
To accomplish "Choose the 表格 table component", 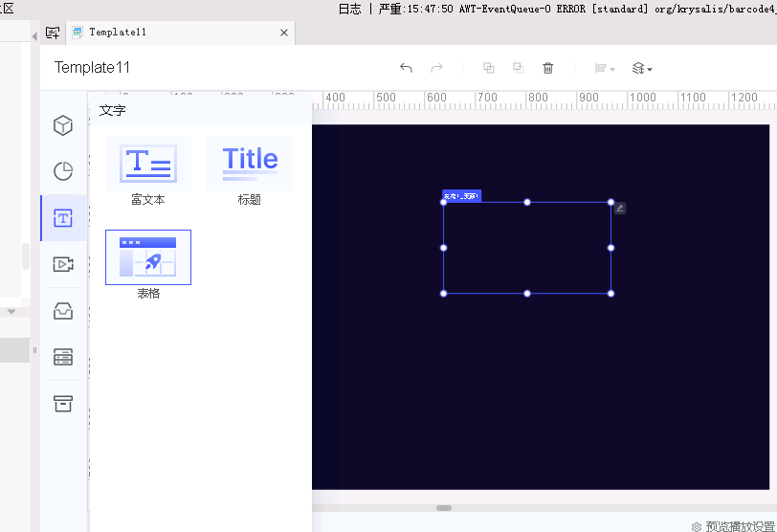I will click(148, 265).
